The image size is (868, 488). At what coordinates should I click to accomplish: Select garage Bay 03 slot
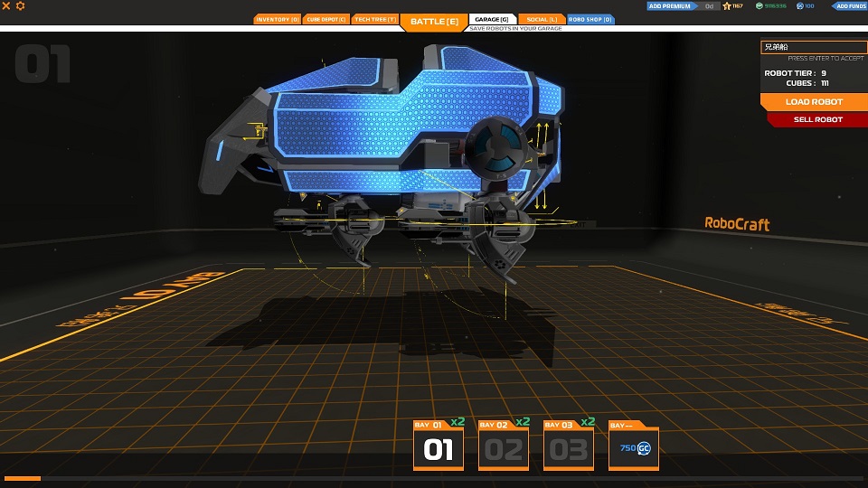569,446
